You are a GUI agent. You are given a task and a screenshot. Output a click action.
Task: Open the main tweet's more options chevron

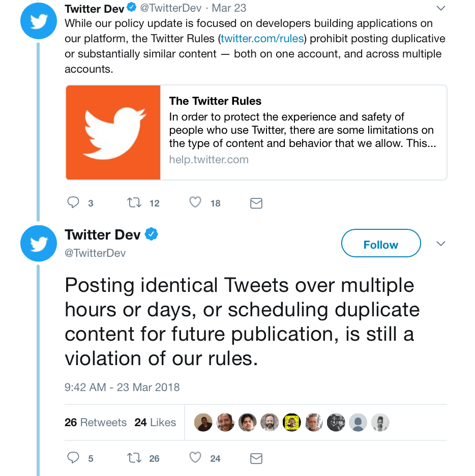441,244
